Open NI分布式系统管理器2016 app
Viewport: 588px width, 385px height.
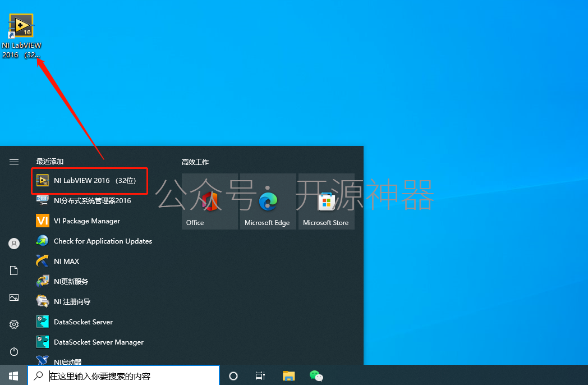90,201
